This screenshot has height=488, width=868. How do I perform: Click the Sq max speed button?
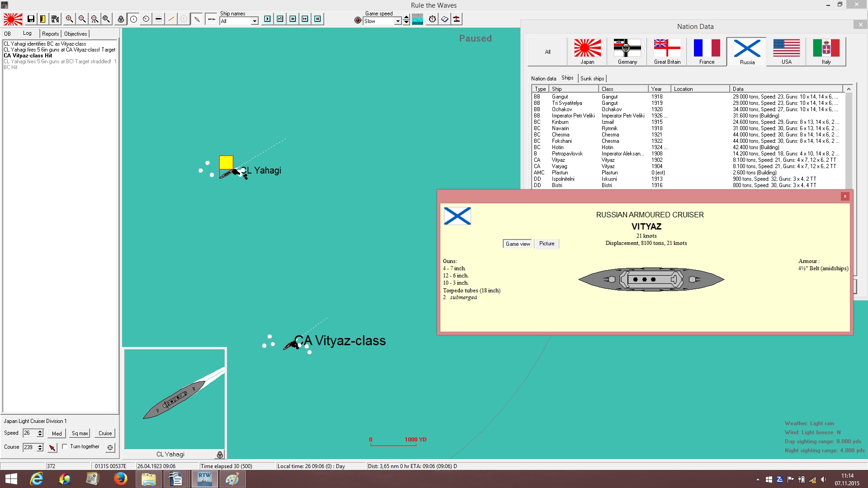80,433
